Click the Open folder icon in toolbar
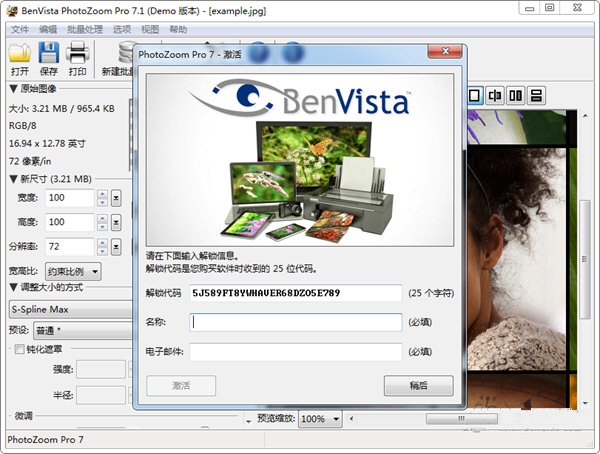Viewport: 600px width, 454px height. [x=20, y=52]
